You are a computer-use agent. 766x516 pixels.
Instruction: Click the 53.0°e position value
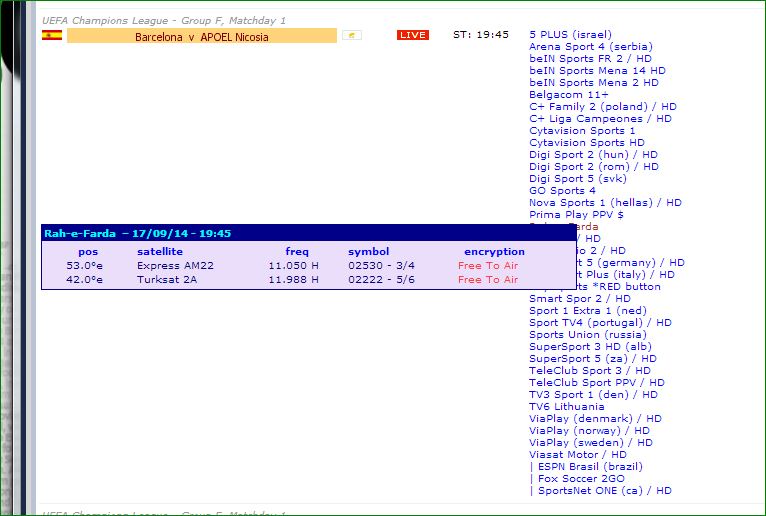[x=85, y=265]
